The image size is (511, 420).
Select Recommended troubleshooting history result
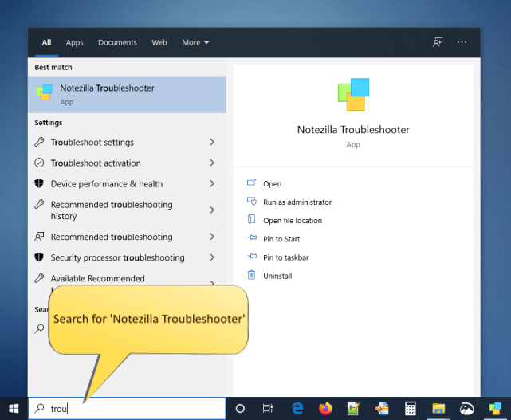point(127,210)
